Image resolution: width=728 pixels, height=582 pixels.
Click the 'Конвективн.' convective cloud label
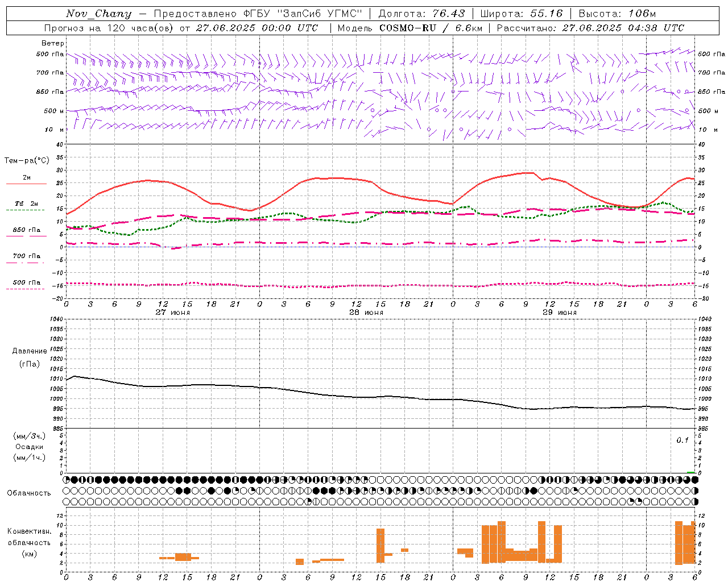tap(30, 531)
